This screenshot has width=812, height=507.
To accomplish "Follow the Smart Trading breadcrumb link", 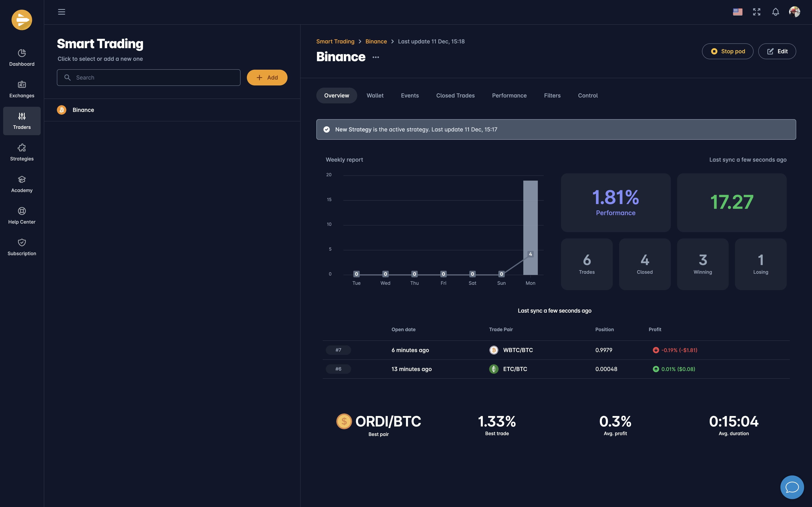I will [335, 42].
